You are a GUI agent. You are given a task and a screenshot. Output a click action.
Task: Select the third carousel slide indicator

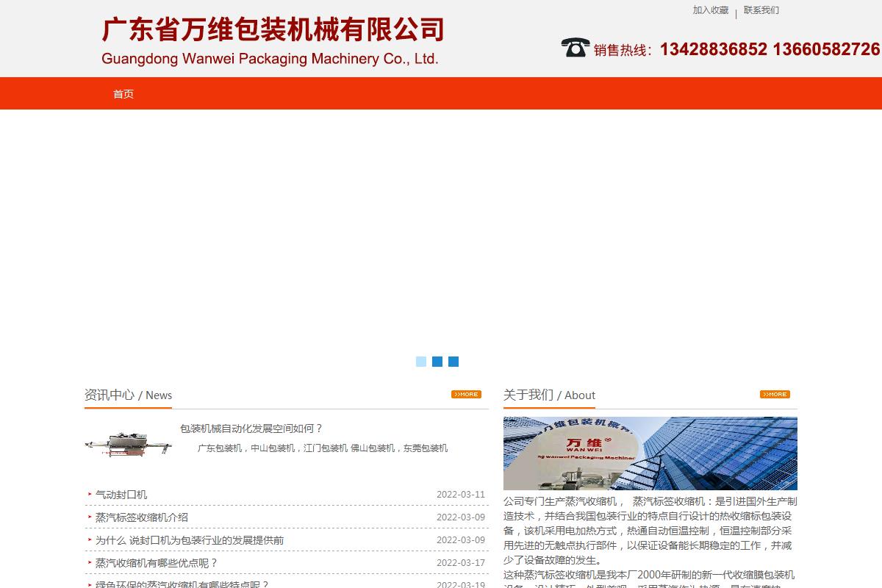point(453,362)
